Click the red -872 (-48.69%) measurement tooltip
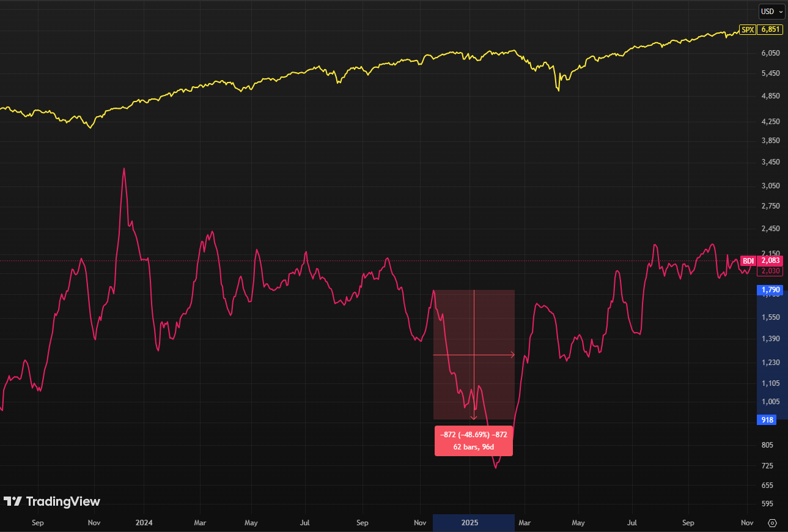Image resolution: width=788 pixels, height=532 pixels. point(474,440)
